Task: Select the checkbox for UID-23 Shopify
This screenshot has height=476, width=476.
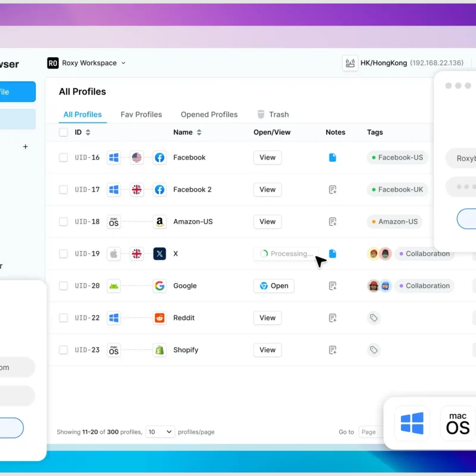Action: 64,350
